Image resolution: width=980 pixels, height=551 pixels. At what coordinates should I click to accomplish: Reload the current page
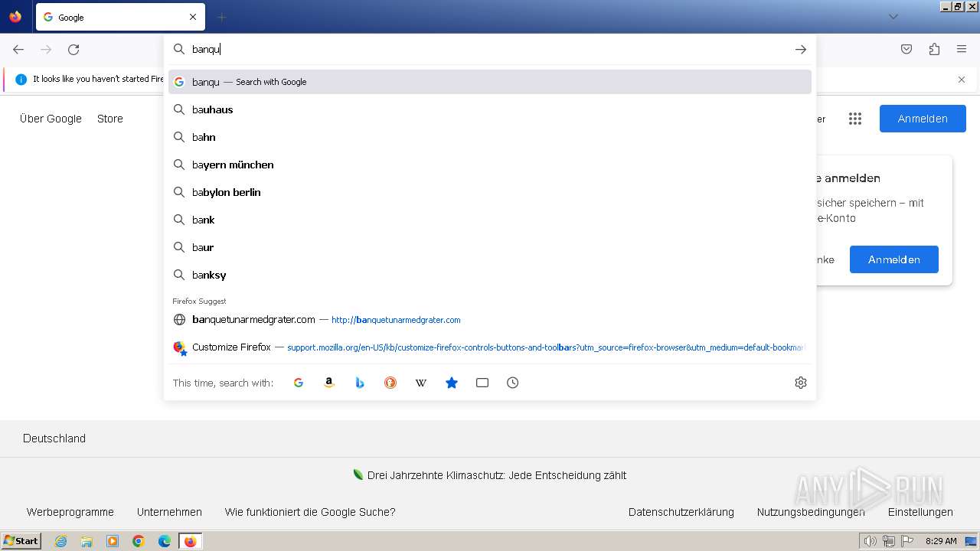tap(73, 50)
